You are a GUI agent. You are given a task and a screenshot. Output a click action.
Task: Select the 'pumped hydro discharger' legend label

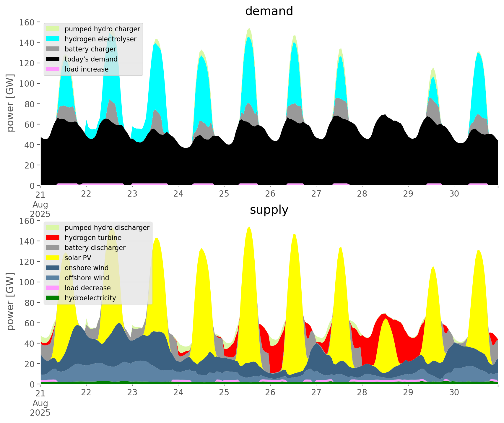[x=107, y=228]
